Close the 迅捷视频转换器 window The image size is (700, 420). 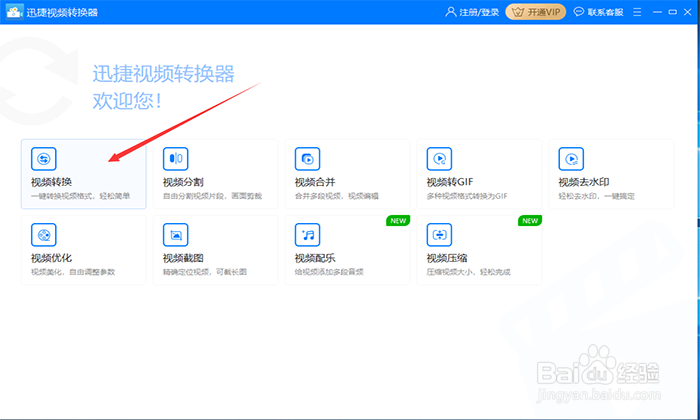coord(688,12)
